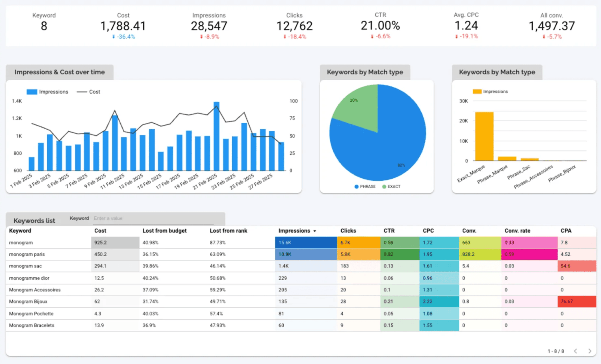Click the Clicks scorecard decrease arrow icon

coord(285,37)
